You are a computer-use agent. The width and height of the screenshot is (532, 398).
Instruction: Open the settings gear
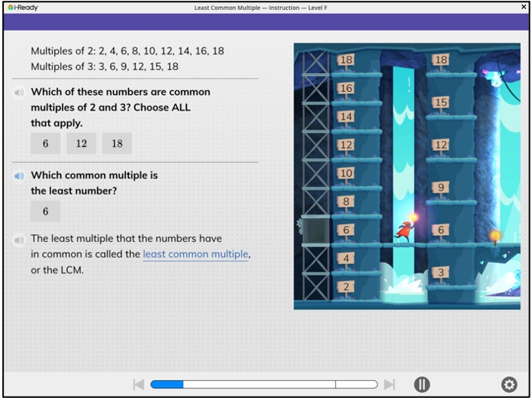pos(509,384)
